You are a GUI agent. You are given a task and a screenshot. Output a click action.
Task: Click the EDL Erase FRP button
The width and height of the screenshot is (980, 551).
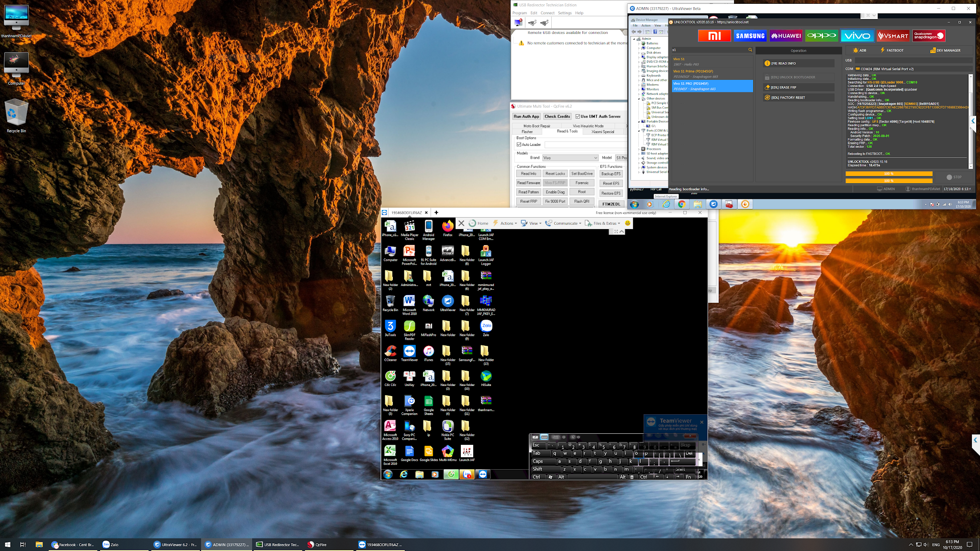point(798,88)
